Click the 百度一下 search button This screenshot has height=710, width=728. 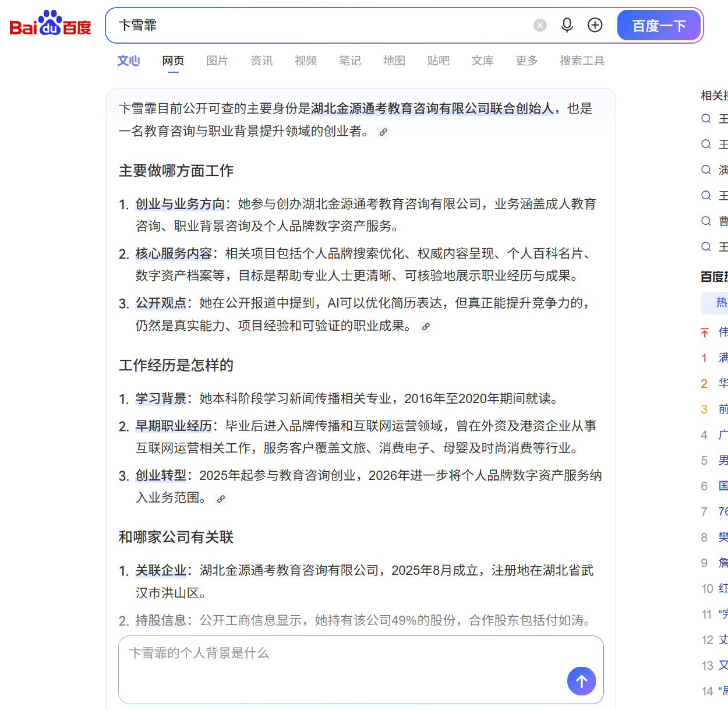(659, 25)
